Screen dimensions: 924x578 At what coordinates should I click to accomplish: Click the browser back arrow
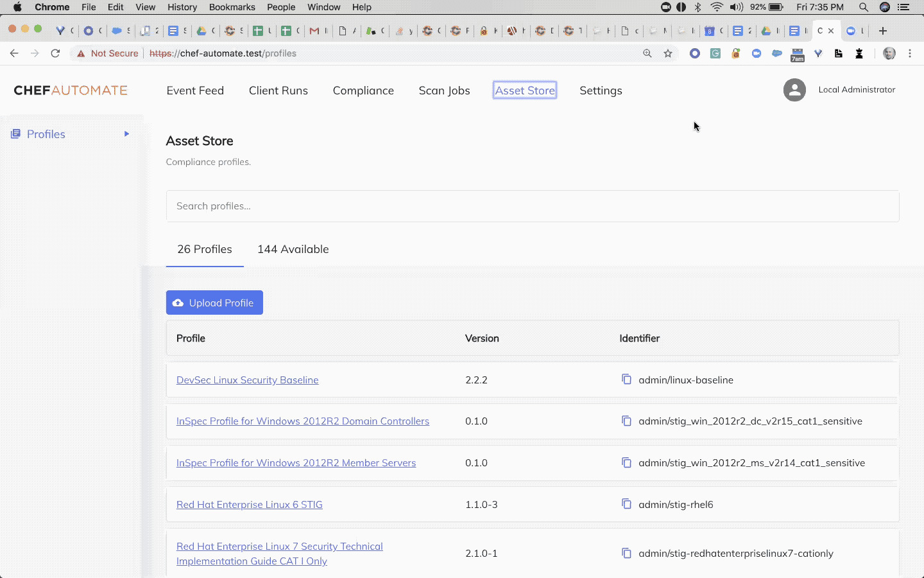pyautogui.click(x=14, y=53)
